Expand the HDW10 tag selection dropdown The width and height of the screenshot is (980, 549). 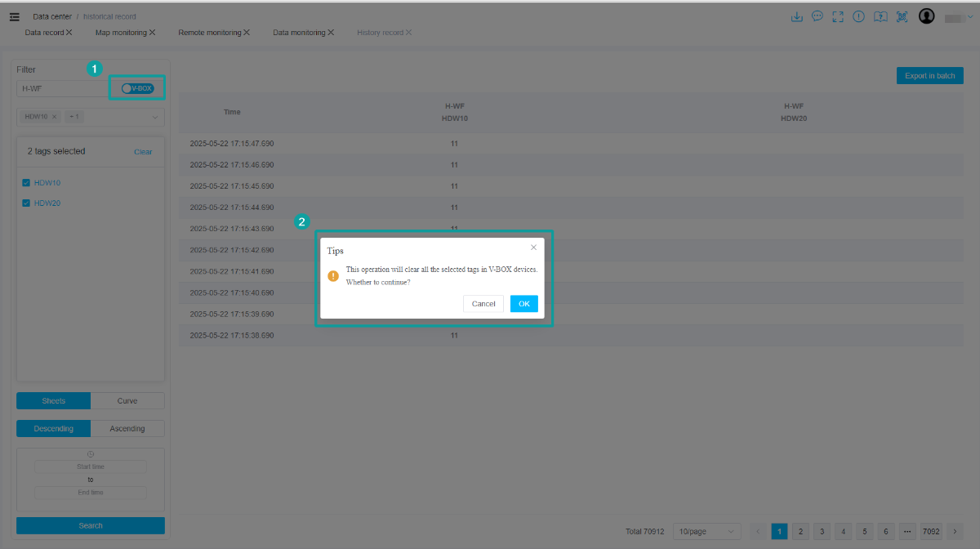click(x=154, y=117)
